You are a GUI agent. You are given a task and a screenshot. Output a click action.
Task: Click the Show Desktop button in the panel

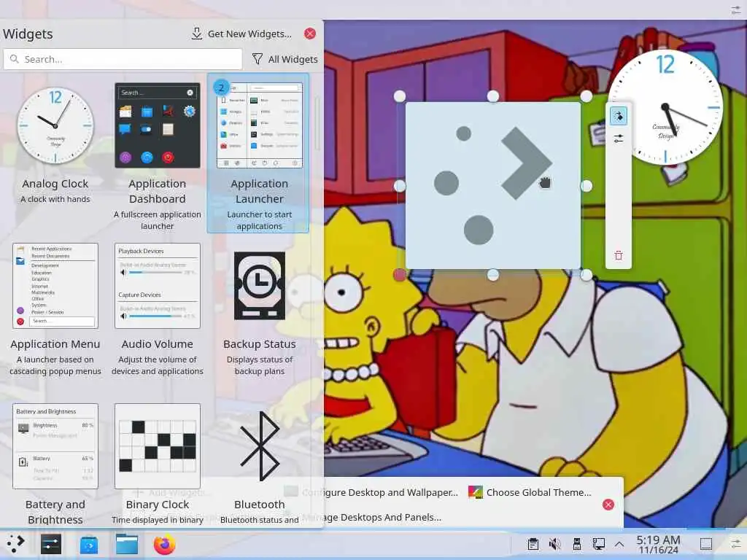[x=706, y=544]
